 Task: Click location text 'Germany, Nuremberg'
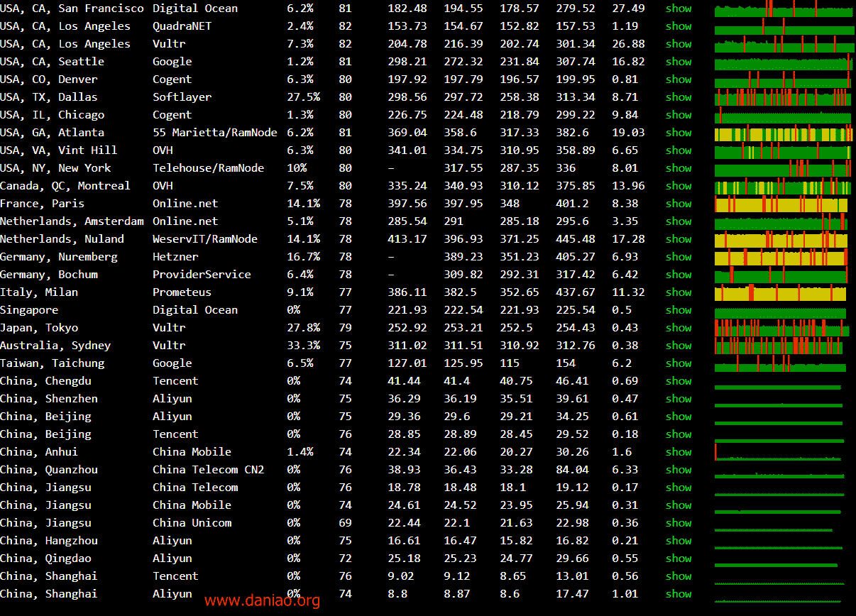[x=59, y=257]
